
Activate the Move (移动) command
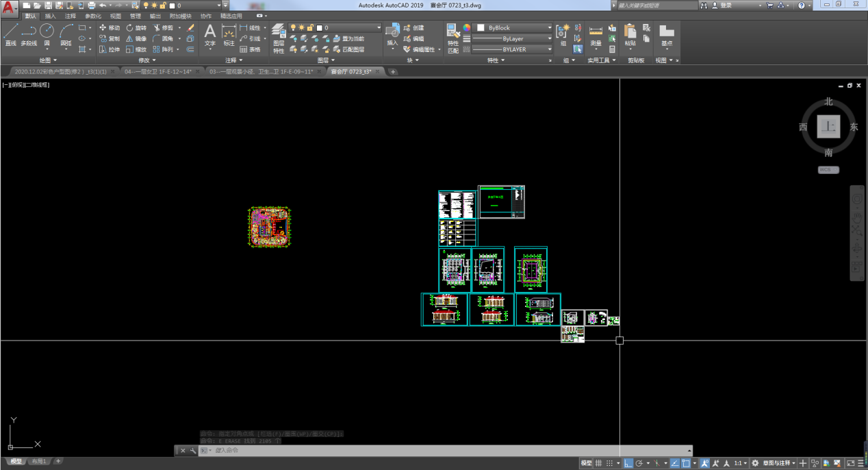(x=110, y=28)
